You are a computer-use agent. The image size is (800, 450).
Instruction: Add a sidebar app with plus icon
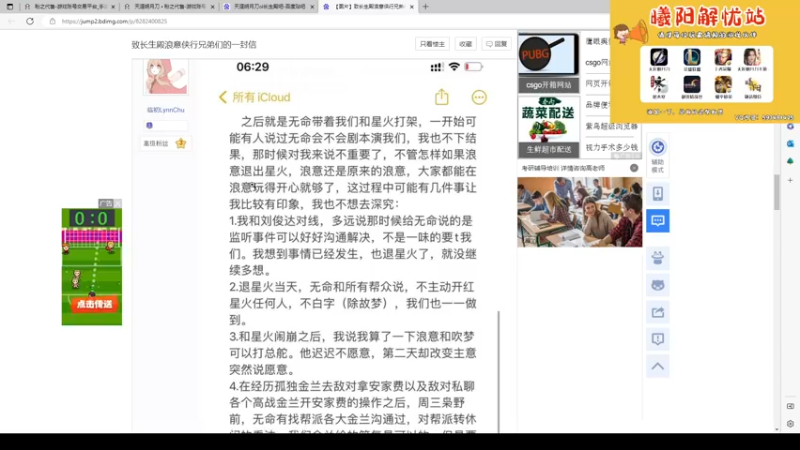coord(790,180)
